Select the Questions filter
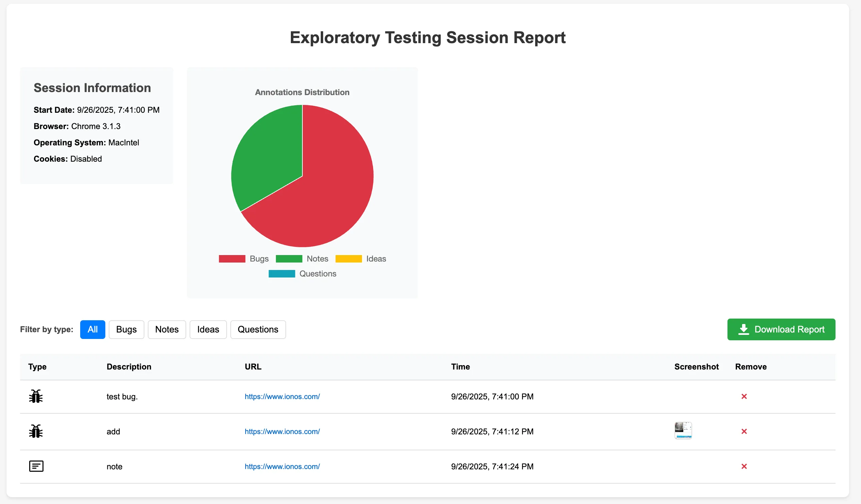Screen dimensions: 861x504 258,329
